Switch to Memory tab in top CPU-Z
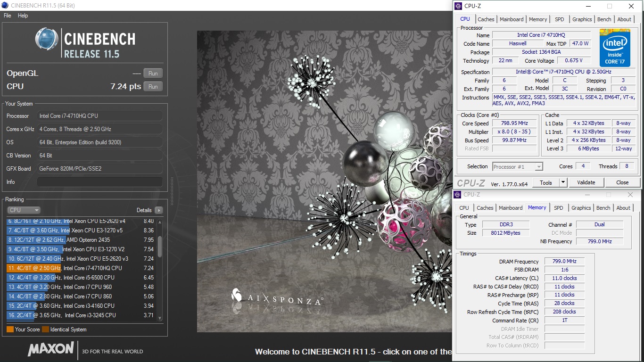 pyautogui.click(x=538, y=19)
